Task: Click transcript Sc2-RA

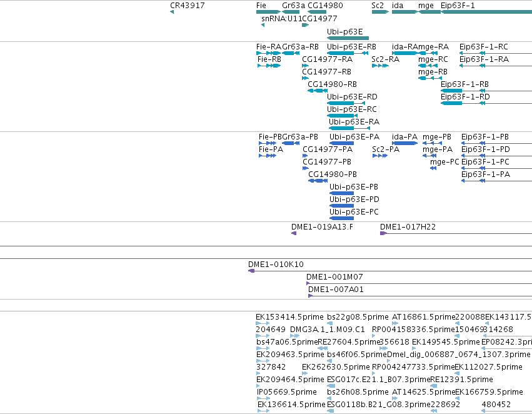Action: tap(380, 66)
